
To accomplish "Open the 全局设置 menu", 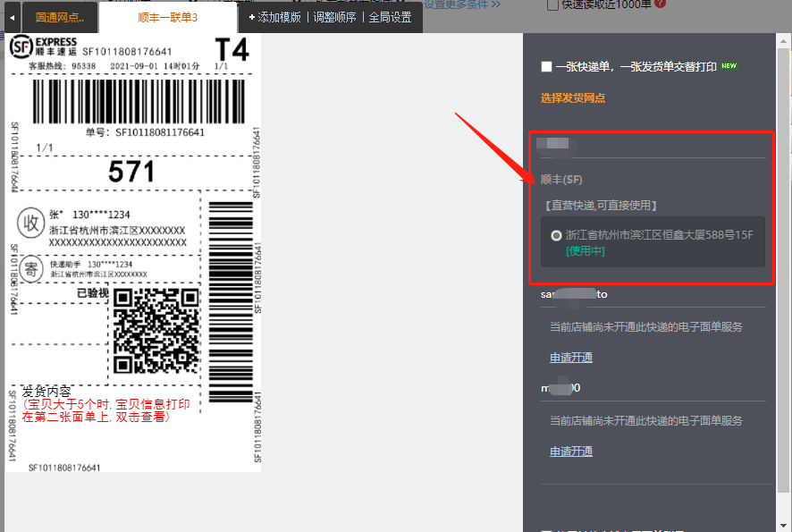I will click(x=390, y=17).
